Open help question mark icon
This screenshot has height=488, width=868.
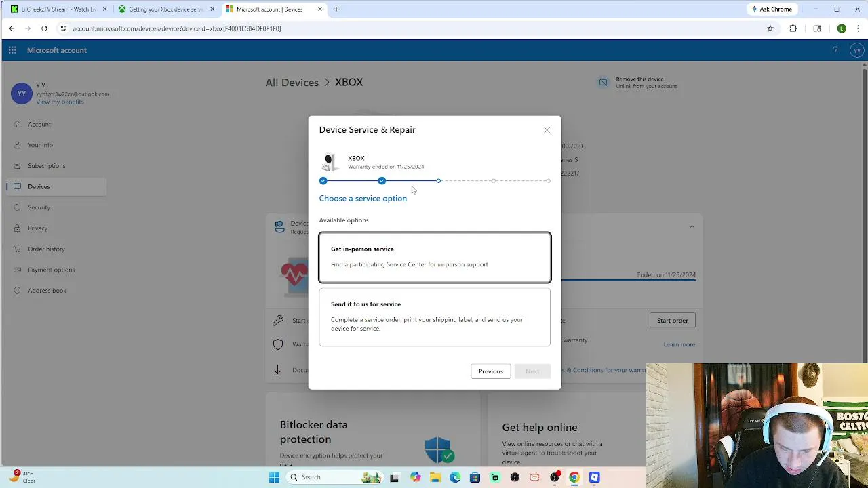(x=835, y=50)
